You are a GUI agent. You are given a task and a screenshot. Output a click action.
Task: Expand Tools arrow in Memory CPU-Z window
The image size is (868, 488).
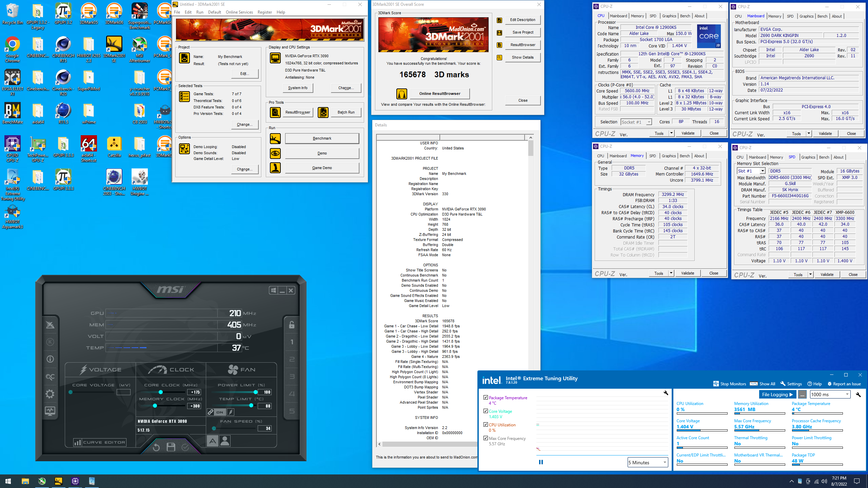coord(671,273)
